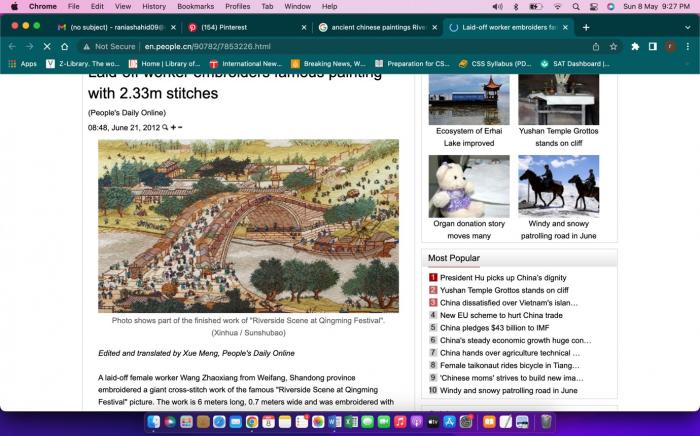Open Music app from the Dock
The image size is (700, 436).
(x=400, y=421)
